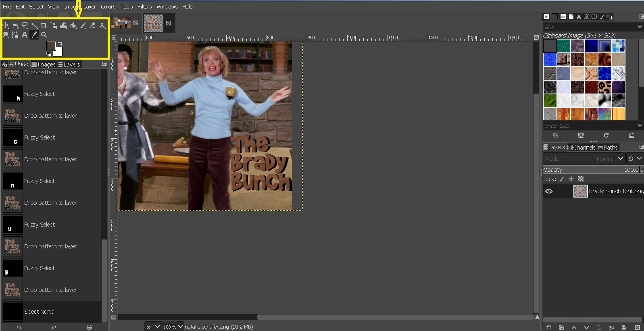Select the Paintbrush tool in toolbox

83,25
